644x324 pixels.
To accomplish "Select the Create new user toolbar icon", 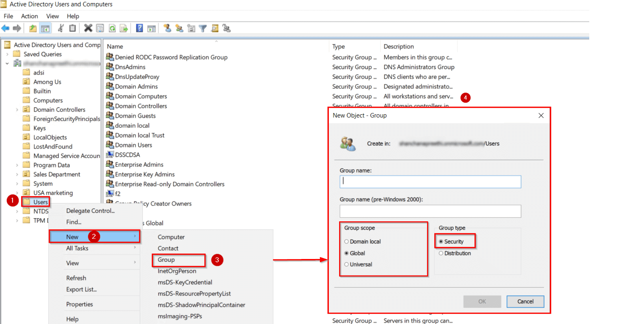I will [168, 28].
